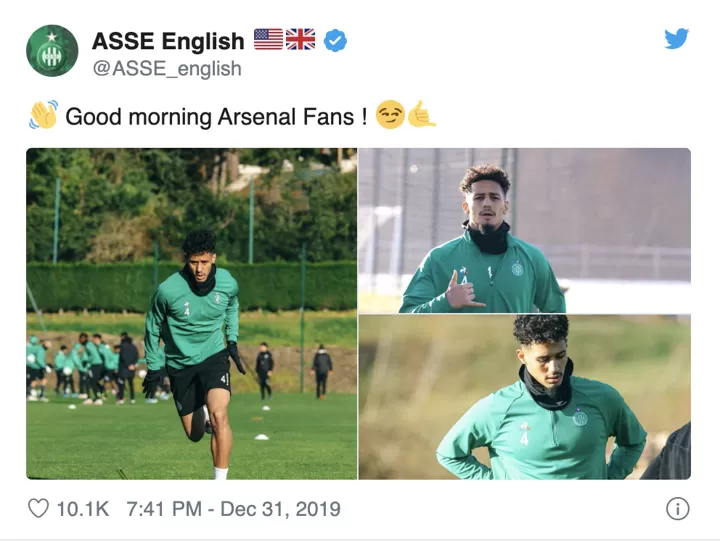Open the ASSE club crest avatar
The height and width of the screenshot is (542, 720).
point(52,51)
